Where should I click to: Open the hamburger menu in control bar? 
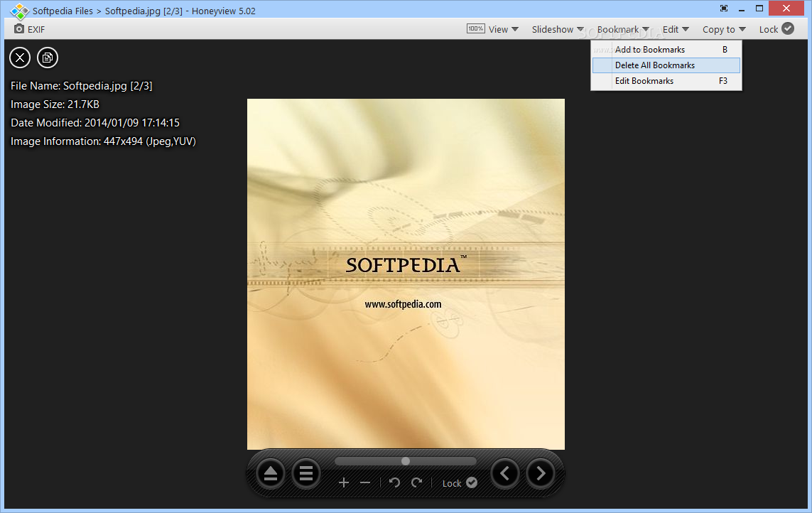click(306, 473)
